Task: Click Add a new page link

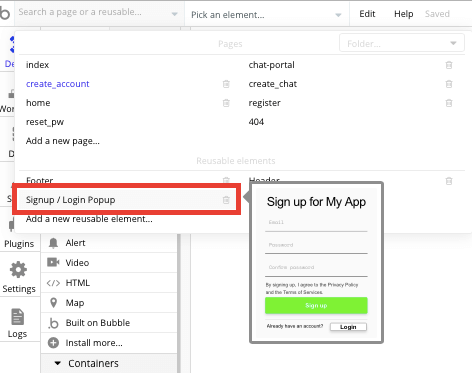Action: click(63, 141)
